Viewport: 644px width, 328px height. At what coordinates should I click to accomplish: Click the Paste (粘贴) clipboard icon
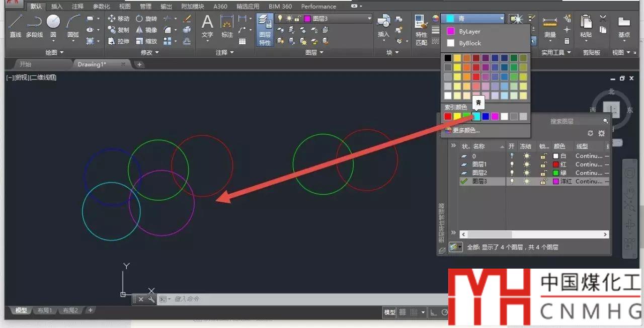[586, 26]
